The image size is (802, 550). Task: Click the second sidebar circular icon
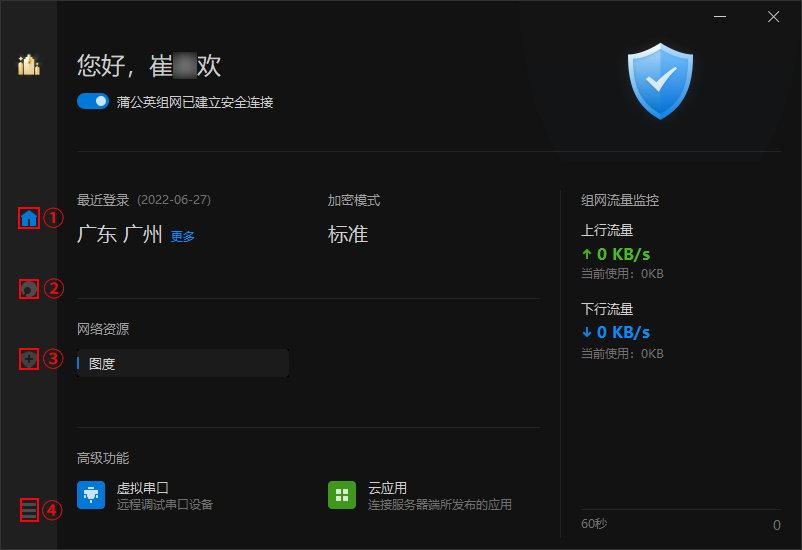[29, 289]
